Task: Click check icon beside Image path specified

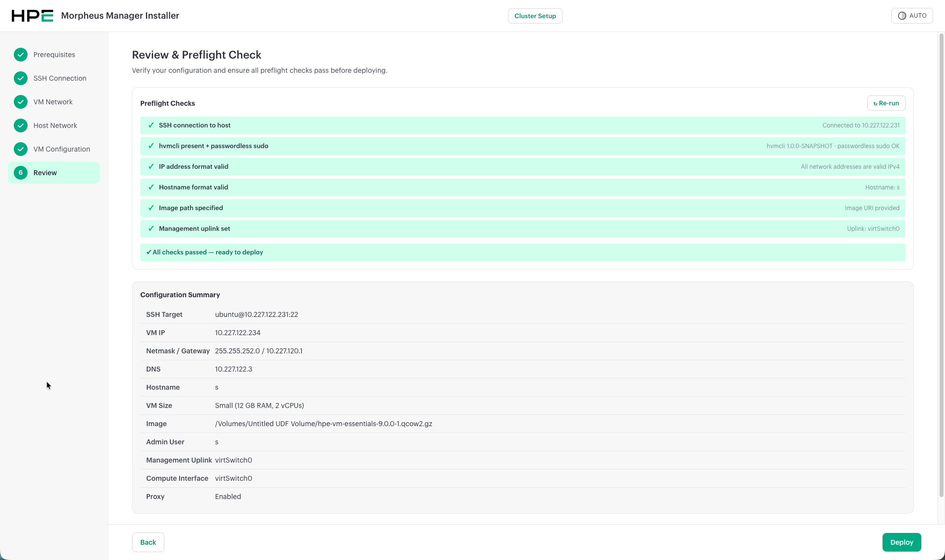Action: pos(151,208)
